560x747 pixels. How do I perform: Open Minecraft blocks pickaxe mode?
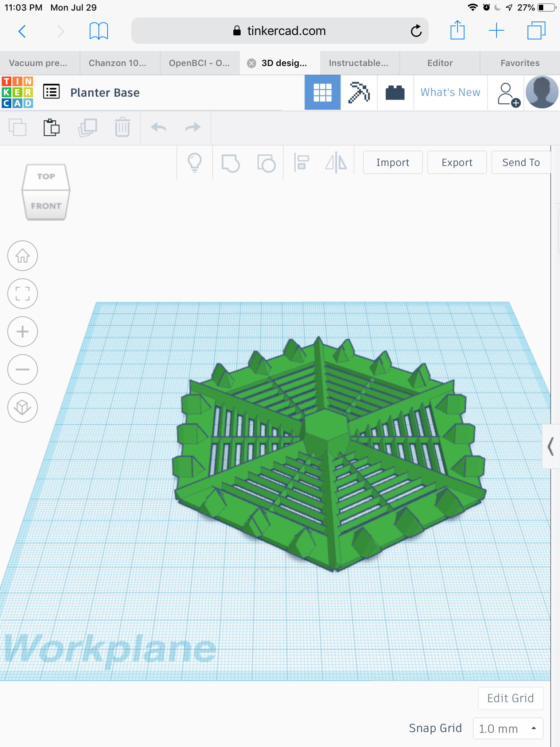coord(359,93)
